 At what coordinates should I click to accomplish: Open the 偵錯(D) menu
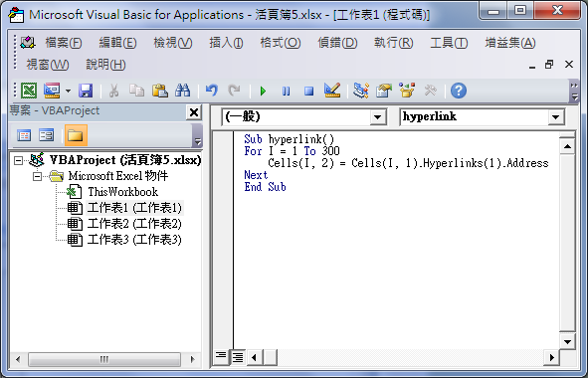(337, 43)
